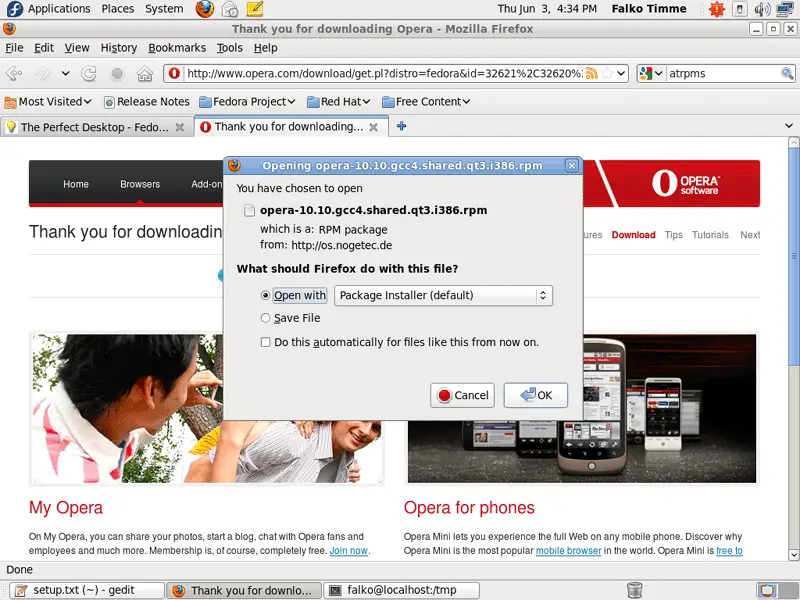Go back with the Back arrow button
Image resolution: width=800 pixels, height=600 pixels.
(14, 73)
